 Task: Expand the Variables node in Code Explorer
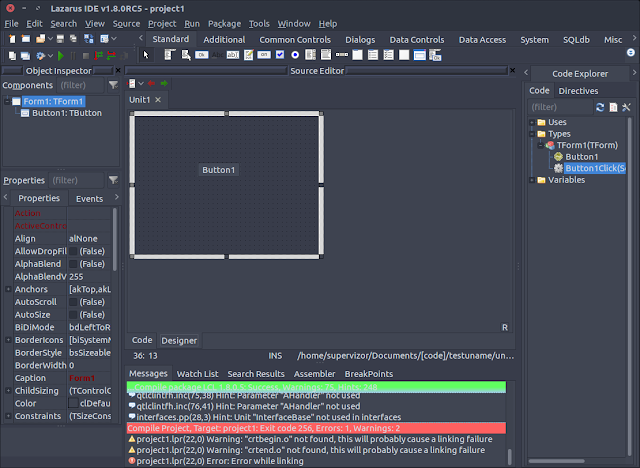(x=532, y=180)
